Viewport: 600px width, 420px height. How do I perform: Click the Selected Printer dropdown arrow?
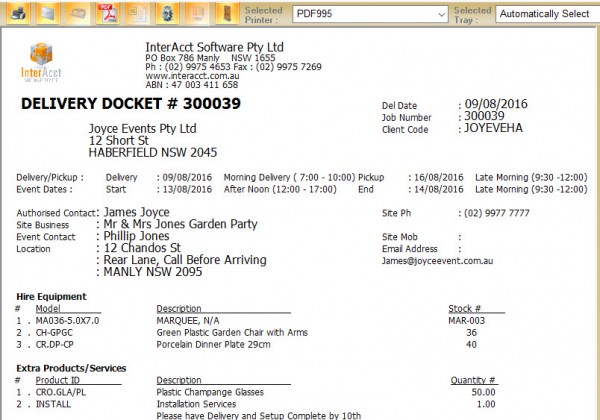tap(441, 15)
